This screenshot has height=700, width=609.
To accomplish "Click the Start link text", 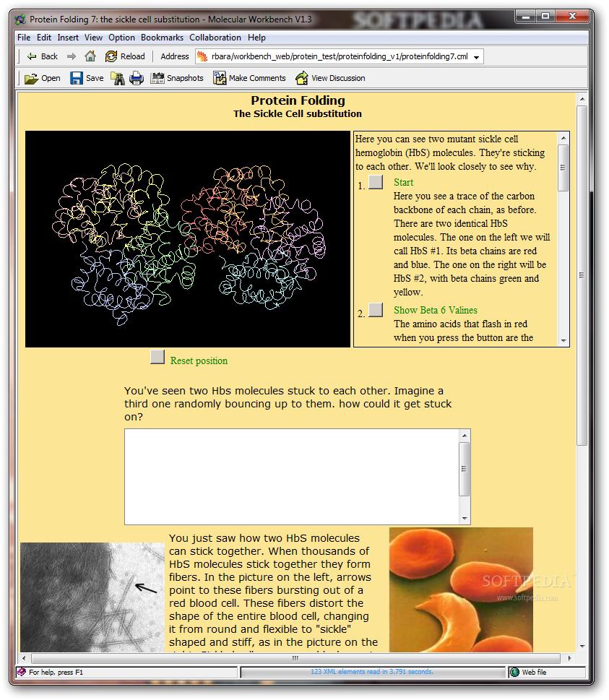I will pyautogui.click(x=403, y=182).
